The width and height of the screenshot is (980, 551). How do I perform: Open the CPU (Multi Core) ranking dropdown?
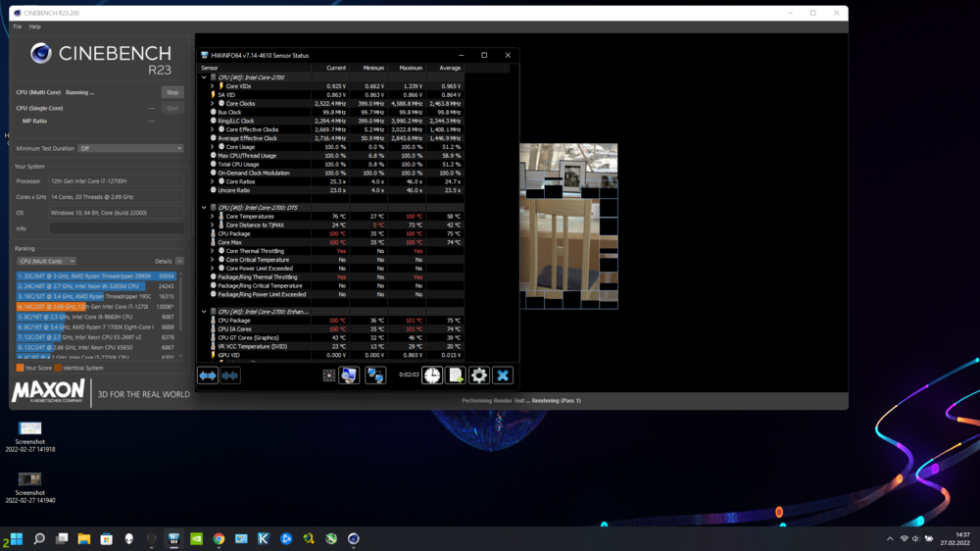click(46, 262)
